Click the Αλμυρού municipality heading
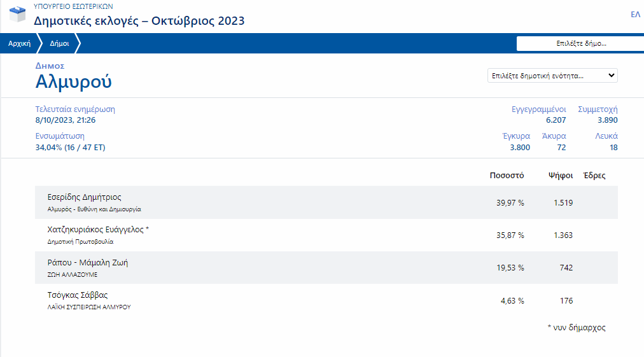The width and height of the screenshot is (644, 357). [73, 81]
